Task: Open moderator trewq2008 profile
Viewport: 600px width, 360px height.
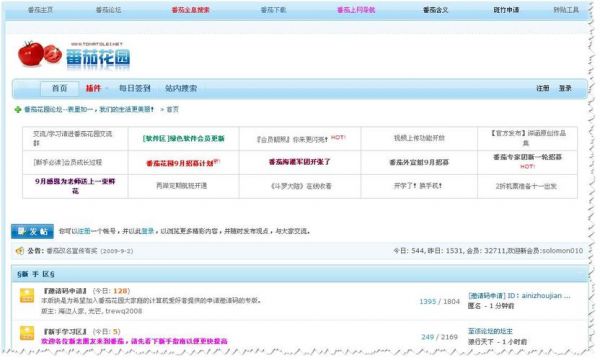Action: [x=124, y=311]
